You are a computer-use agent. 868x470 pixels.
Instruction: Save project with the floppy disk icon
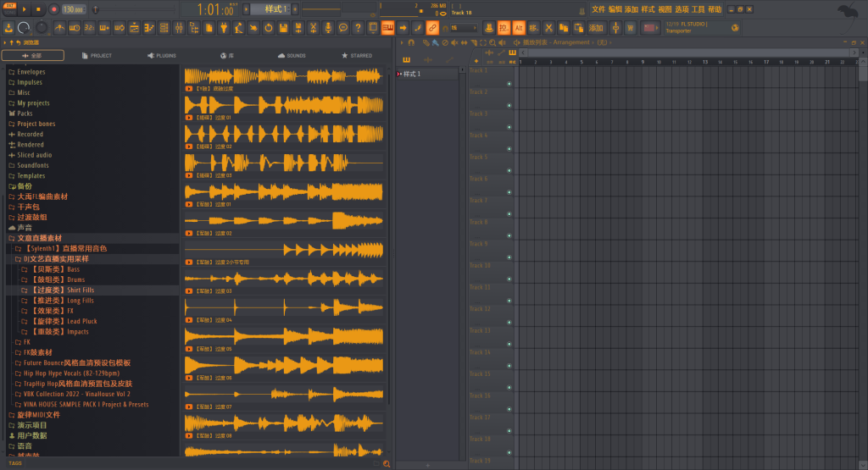click(283, 28)
